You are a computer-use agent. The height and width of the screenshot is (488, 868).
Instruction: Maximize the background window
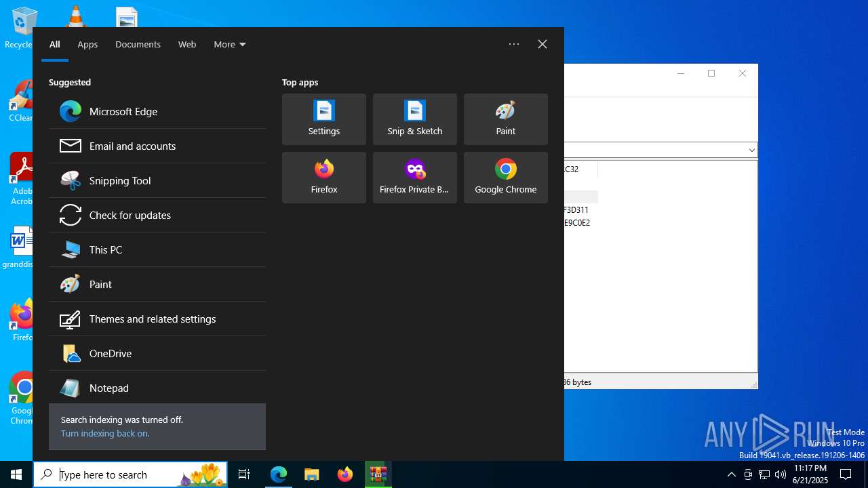(x=711, y=73)
